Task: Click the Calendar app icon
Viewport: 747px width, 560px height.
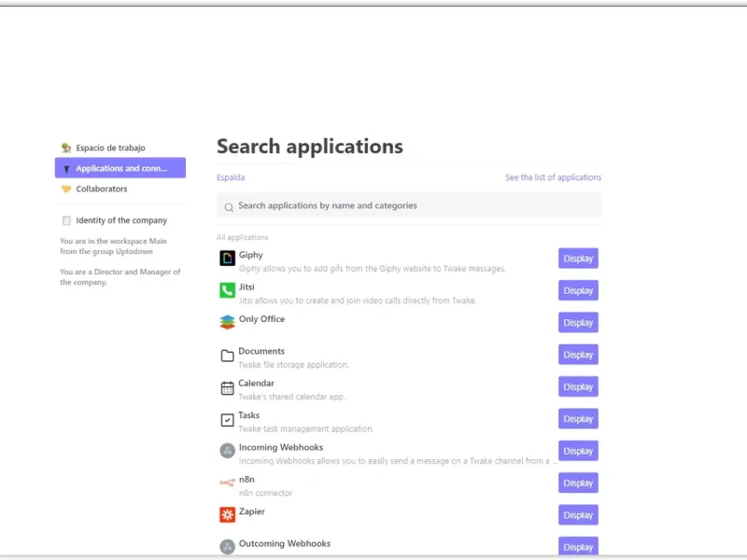Action: click(227, 387)
